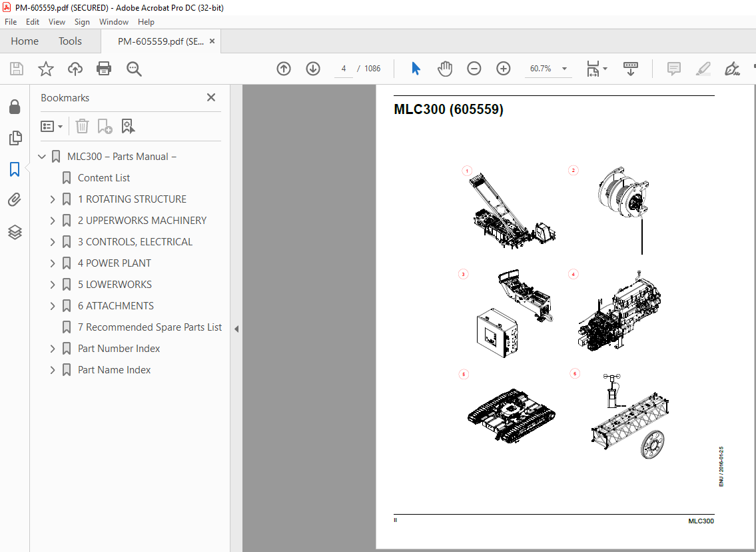This screenshot has width=756, height=552.
Task: Open the Attachments paperclip panel
Action: click(x=15, y=199)
